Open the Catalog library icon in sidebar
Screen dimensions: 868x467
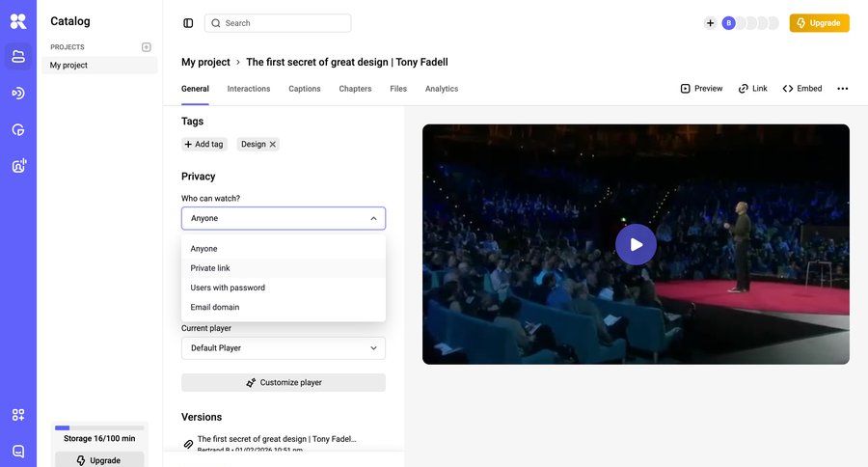pyautogui.click(x=18, y=56)
